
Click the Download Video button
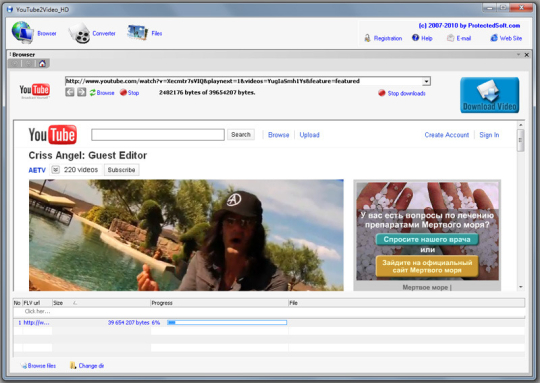(x=489, y=95)
